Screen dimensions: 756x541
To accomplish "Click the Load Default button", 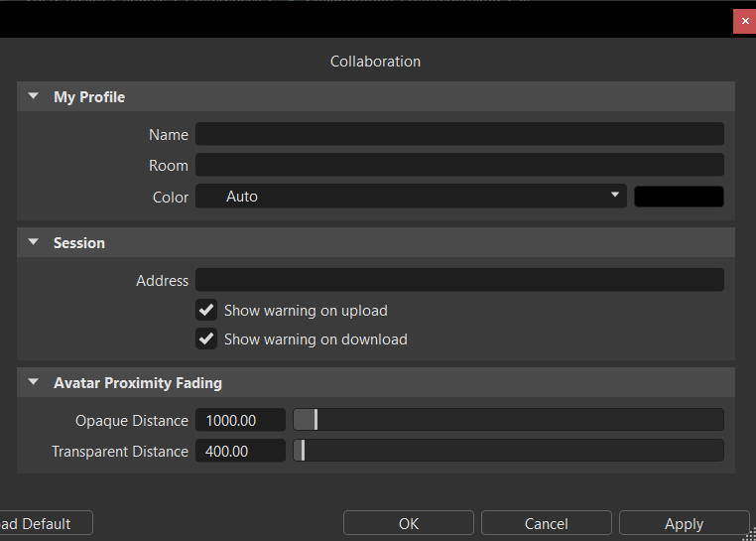I will point(46,523).
